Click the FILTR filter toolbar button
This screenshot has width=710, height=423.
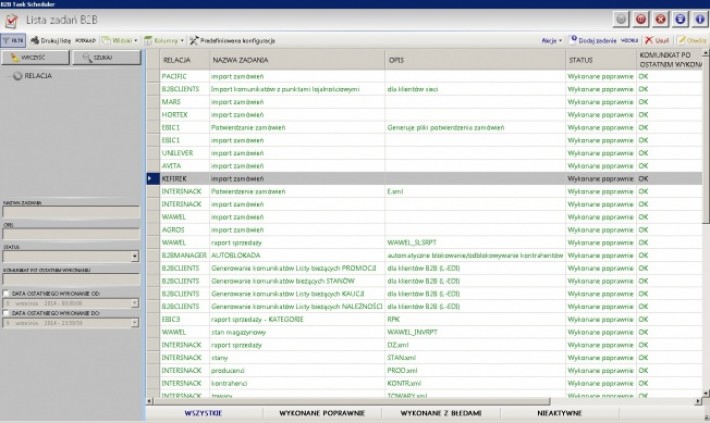click(13, 40)
